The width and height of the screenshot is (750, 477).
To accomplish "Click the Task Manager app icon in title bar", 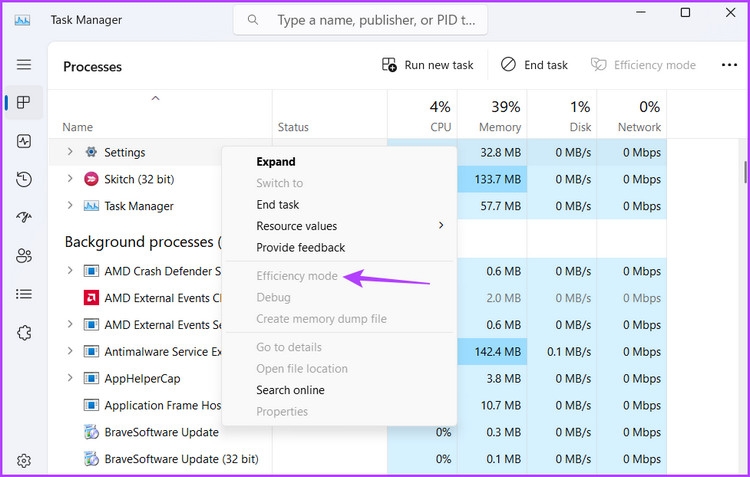I will point(22,20).
